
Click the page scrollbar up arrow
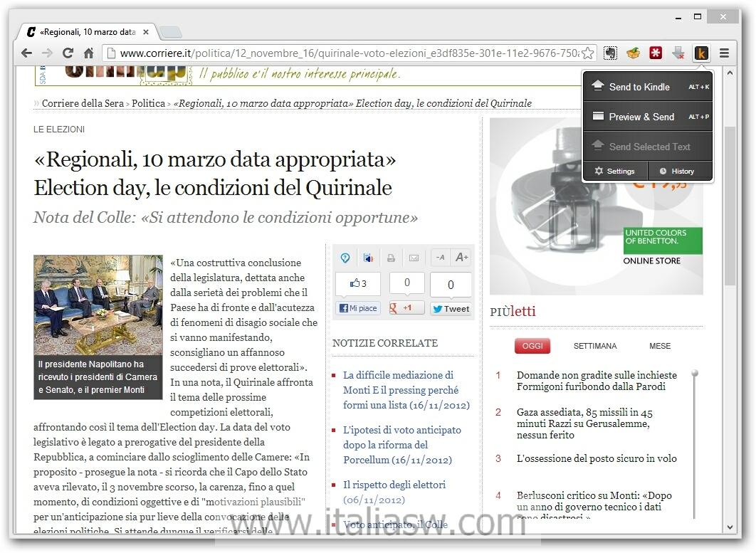730,73
